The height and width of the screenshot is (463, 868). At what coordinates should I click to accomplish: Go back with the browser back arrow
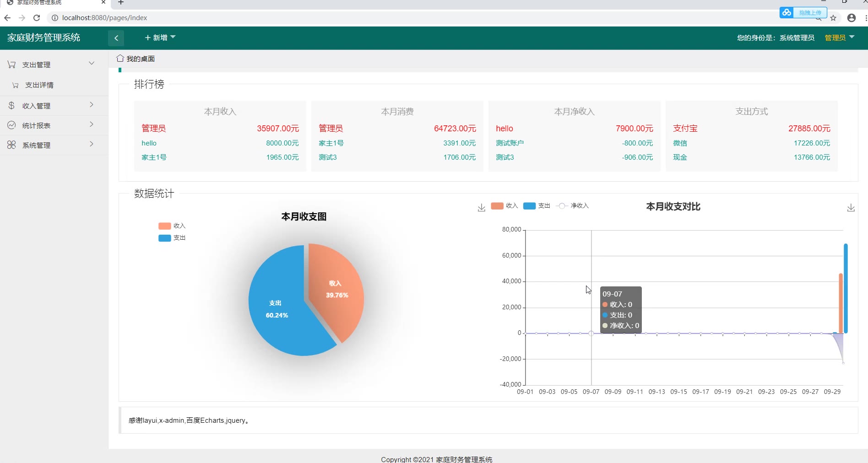click(7, 18)
